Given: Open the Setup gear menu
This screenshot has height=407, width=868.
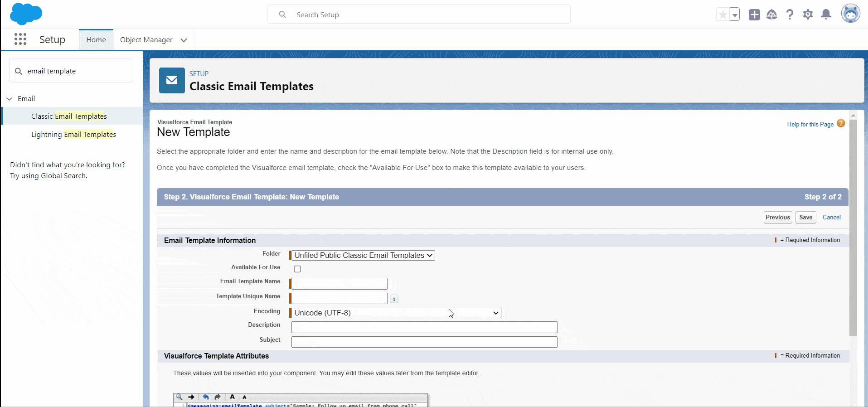Looking at the screenshot, I should (808, 15).
